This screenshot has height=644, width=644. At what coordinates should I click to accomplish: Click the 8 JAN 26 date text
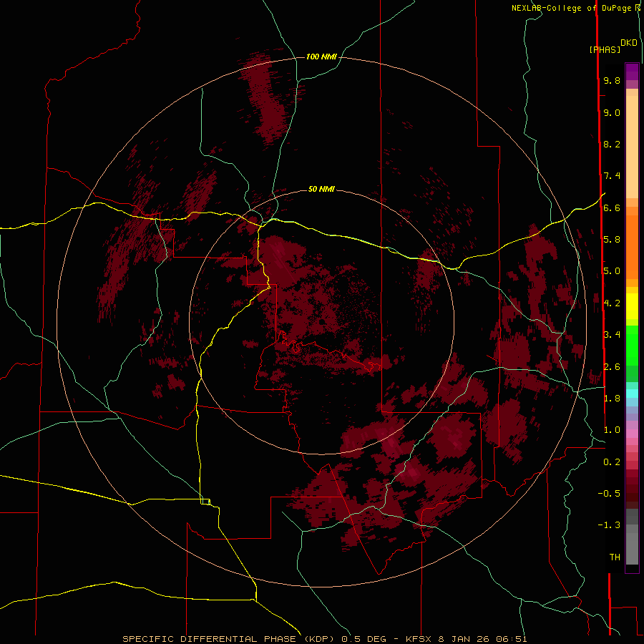pos(464,639)
